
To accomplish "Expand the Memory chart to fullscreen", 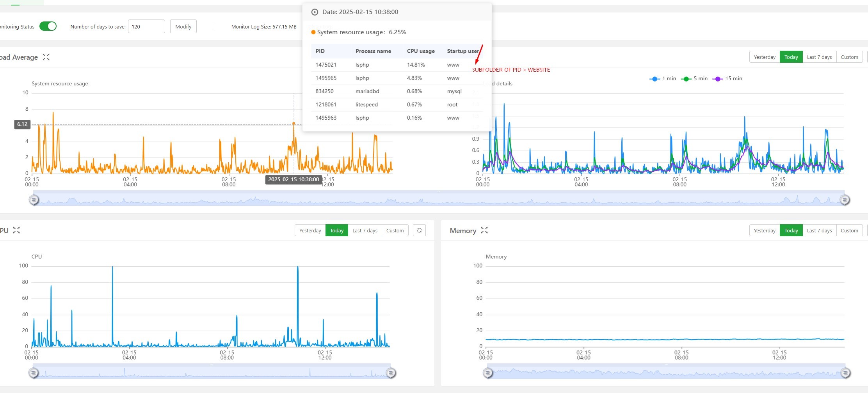I will click(484, 230).
